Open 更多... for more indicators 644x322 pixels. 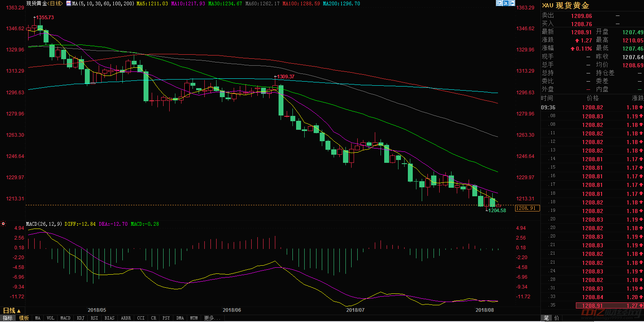(x=212, y=318)
